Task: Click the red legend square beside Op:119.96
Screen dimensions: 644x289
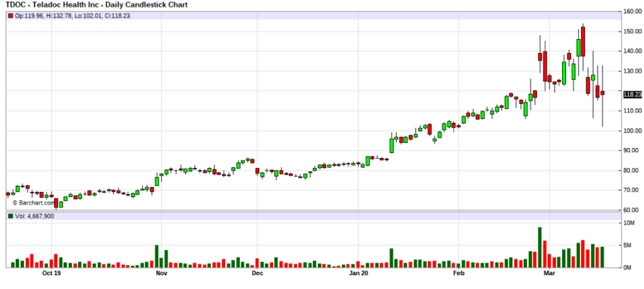Action: (x=11, y=16)
